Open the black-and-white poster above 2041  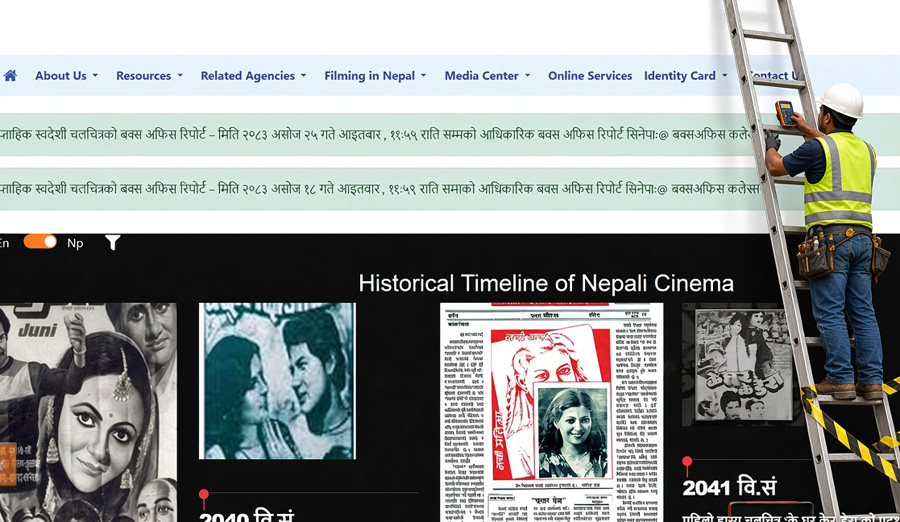pyautogui.click(x=741, y=365)
